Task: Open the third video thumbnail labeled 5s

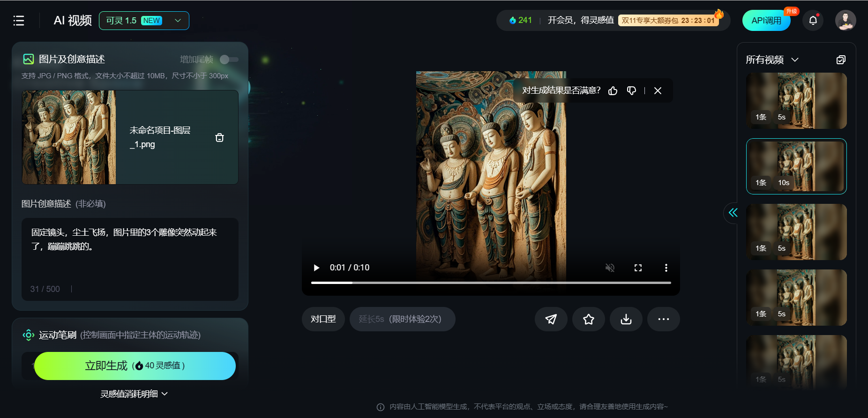Action: pyautogui.click(x=796, y=232)
